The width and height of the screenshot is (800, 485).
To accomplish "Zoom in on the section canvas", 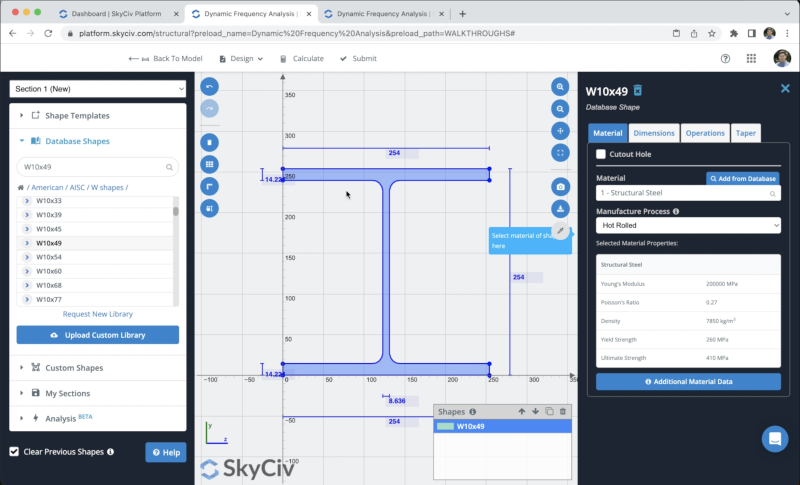I will pos(560,87).
